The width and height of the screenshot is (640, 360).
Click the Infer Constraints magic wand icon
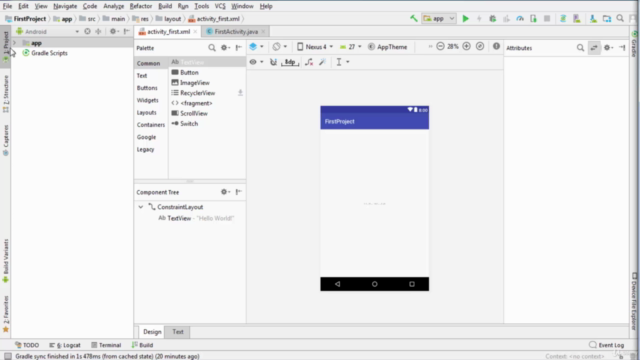click(x=323, y=62)
